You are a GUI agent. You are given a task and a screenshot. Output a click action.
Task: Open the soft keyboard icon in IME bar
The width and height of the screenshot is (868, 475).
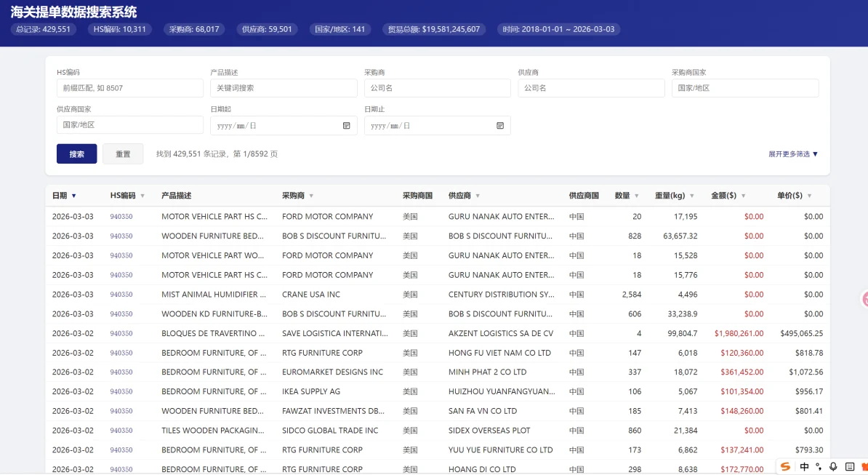click(850, 467)
